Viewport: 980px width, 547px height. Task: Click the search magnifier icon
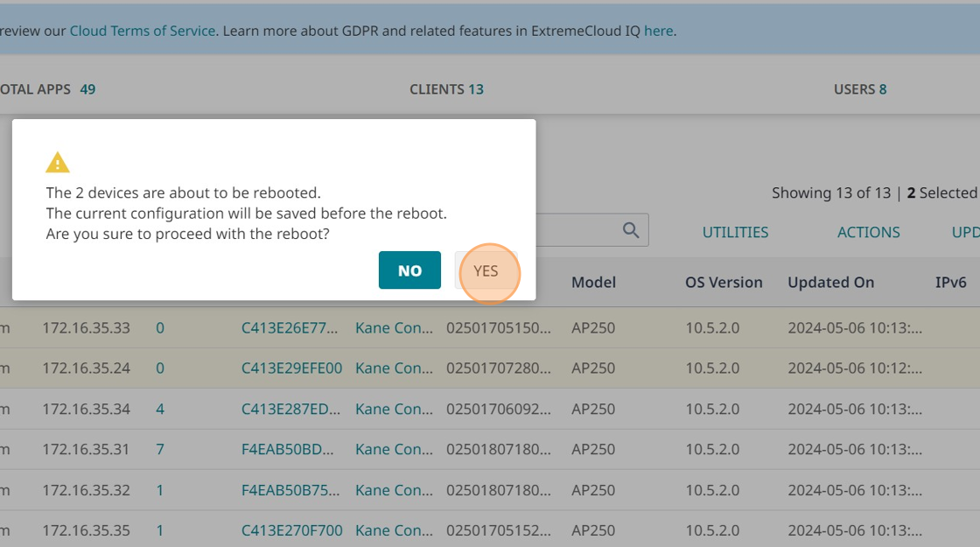pyautogui.click(x=631, y=230)
